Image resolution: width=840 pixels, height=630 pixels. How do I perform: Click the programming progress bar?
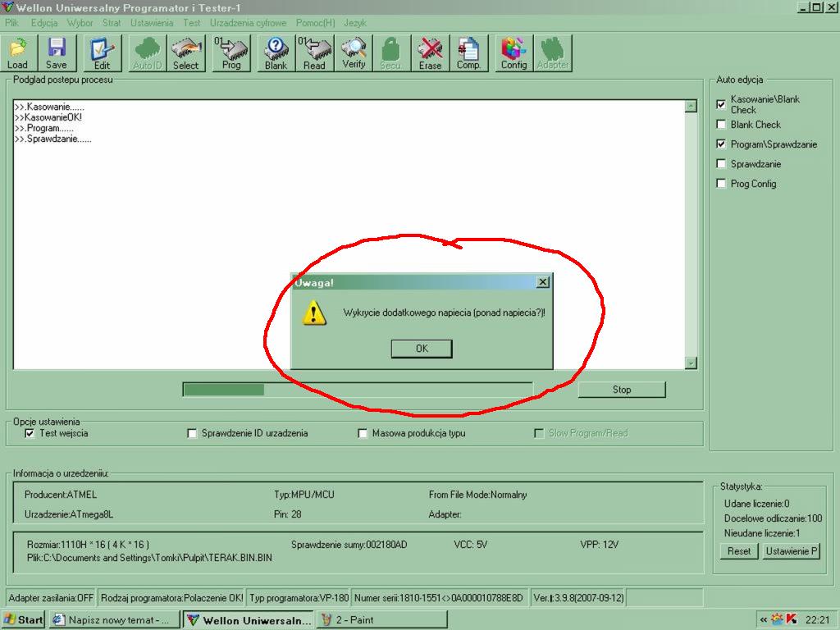(358, 390)
